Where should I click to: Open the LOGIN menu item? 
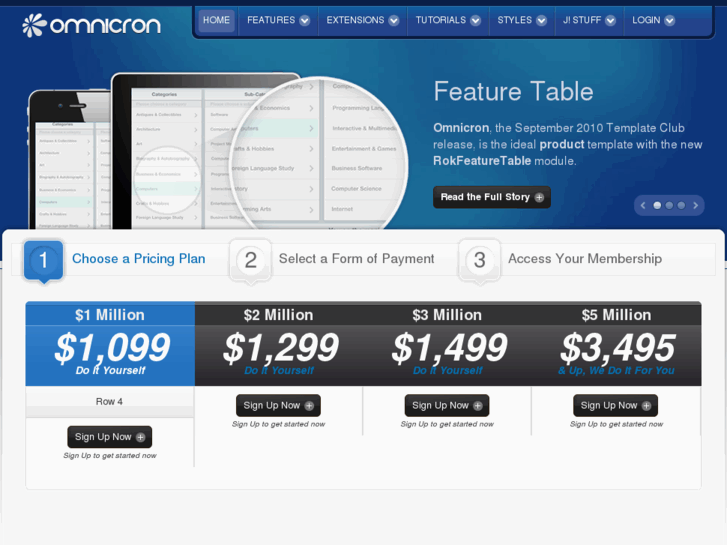point(653,20)
